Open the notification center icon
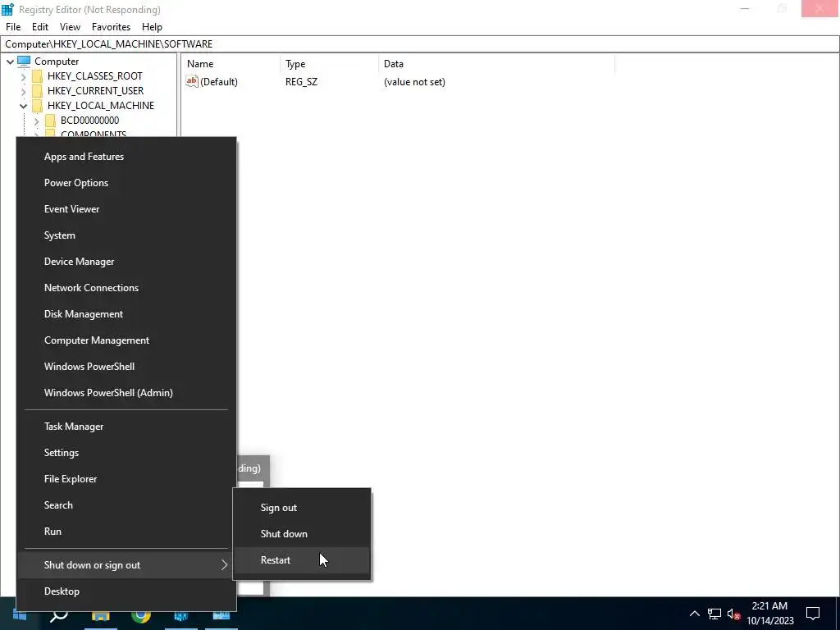Image resolution: width=840 pixels, height=630 pixels. pyautogui.click(x=813, y=614)
